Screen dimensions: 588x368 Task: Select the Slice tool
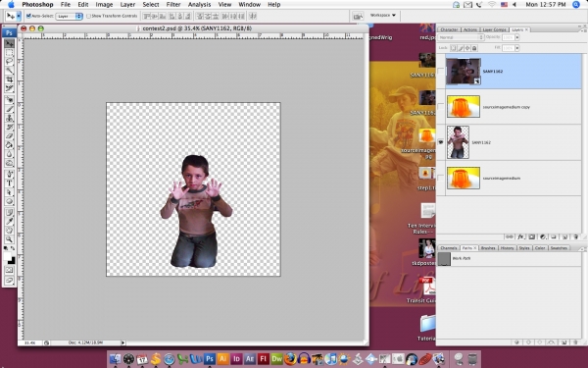pyautogui.click(x=9, y=88)
